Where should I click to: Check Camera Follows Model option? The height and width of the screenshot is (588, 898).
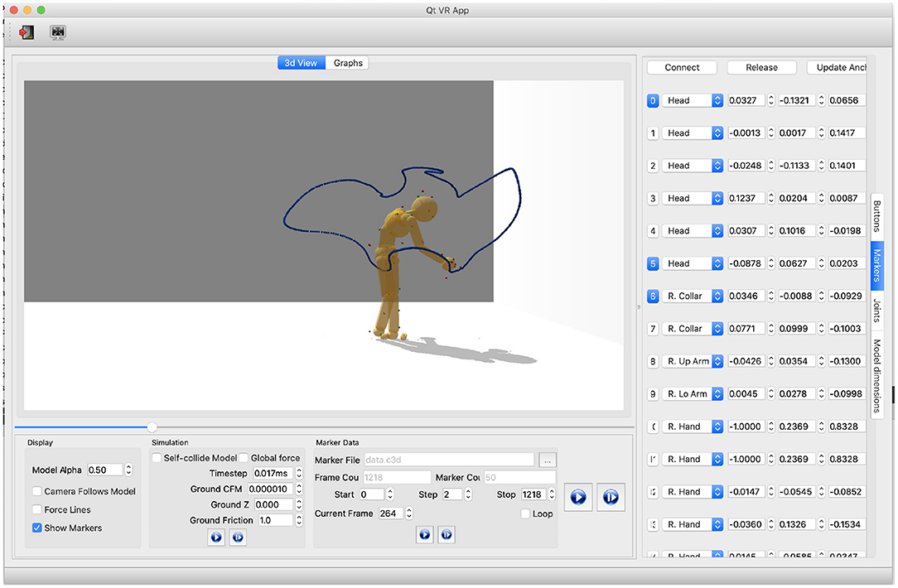37,491
